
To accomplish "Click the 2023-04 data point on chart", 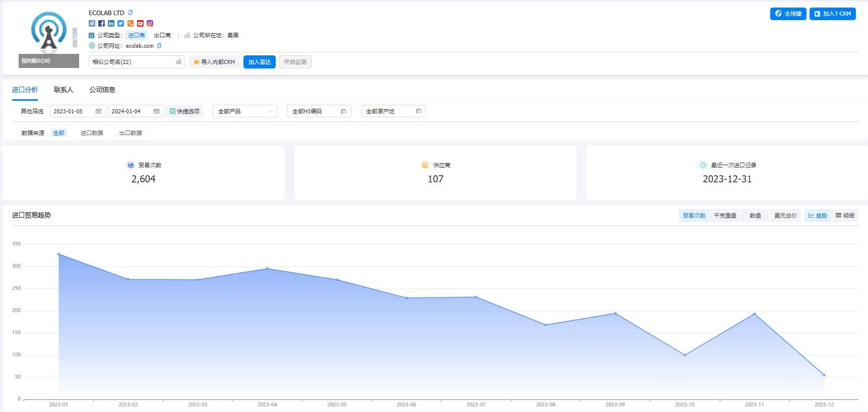I will coord(267,268).
